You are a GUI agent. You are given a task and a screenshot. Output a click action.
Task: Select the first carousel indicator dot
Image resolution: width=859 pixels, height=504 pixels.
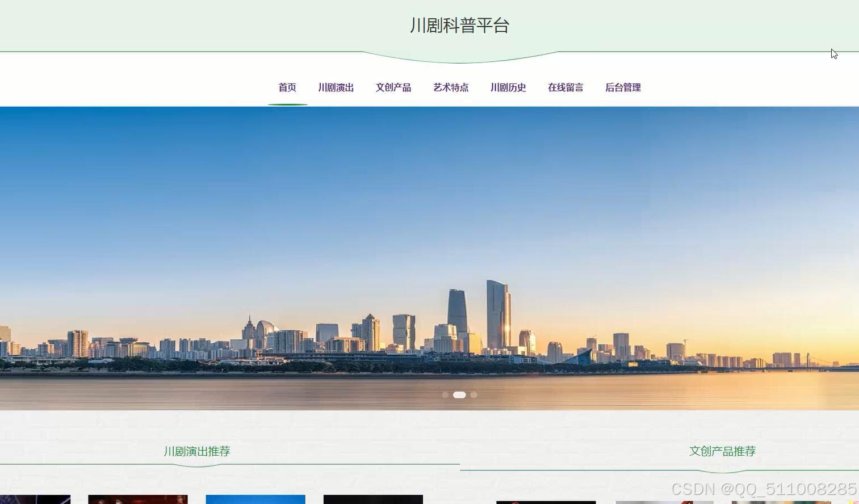(x=445, y=394)
